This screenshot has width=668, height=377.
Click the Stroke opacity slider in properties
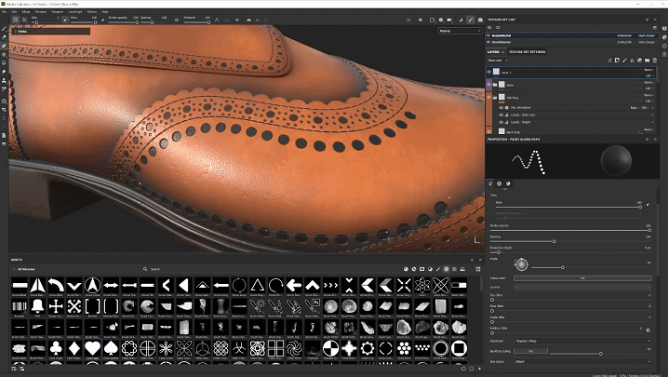570,230
